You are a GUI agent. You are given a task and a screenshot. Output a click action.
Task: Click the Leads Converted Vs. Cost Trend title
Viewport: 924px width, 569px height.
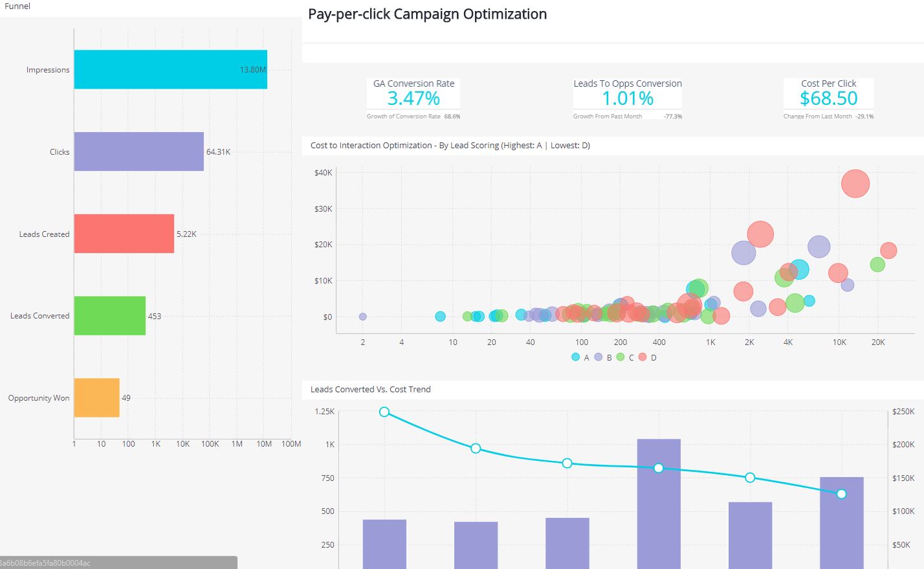[x=369, y=389]
